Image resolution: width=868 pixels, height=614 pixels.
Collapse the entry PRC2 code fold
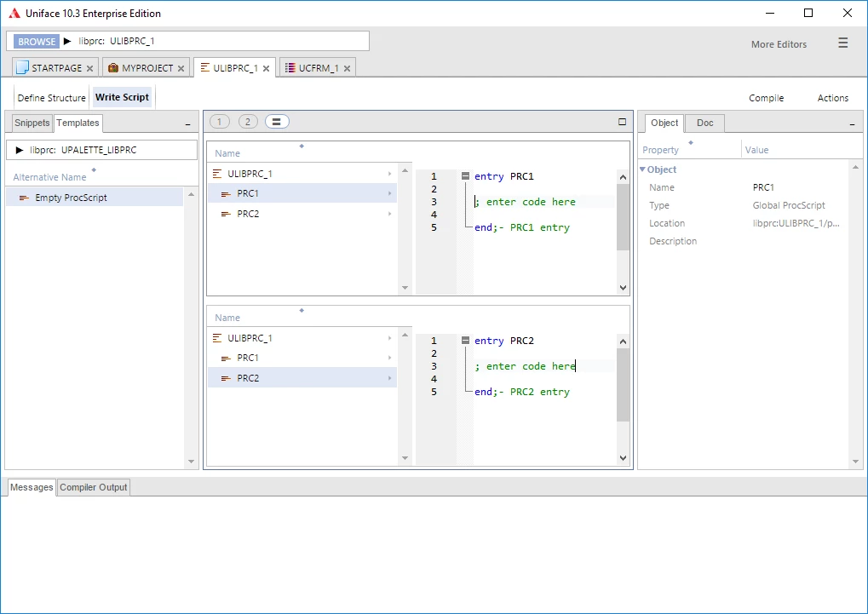click(465, 341)
